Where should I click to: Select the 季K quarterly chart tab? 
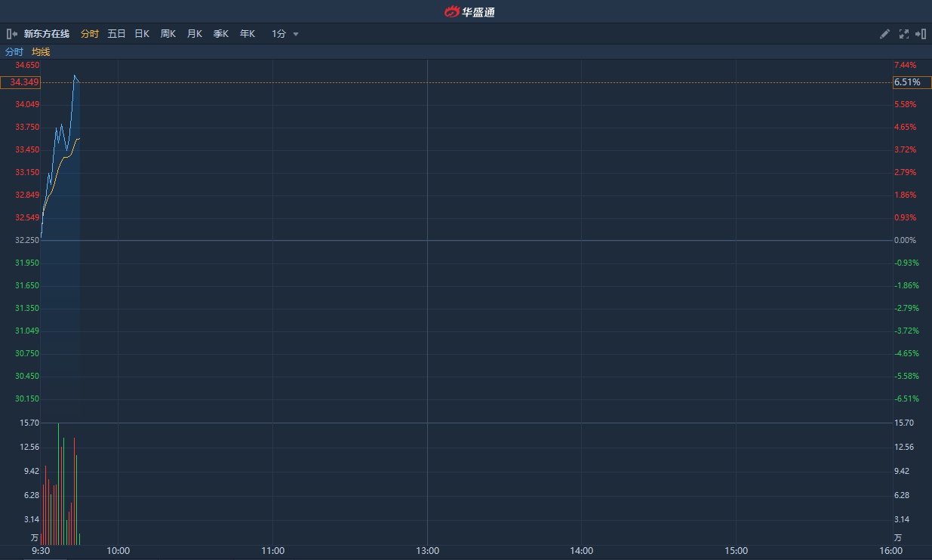coord(220,34)
